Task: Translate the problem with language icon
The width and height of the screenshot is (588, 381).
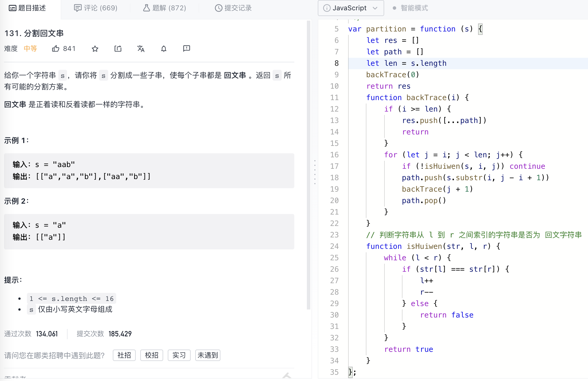Action: click(x=141, y=49)
